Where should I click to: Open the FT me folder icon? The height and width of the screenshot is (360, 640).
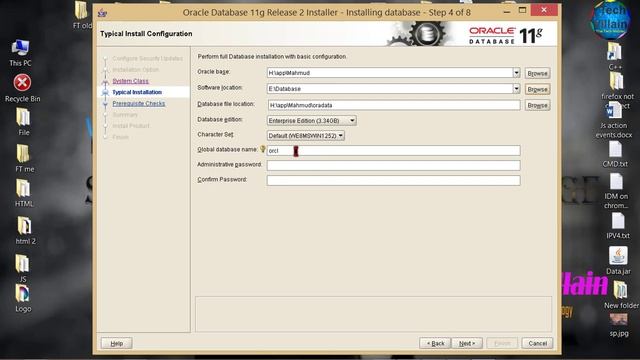tap(24, 158)
